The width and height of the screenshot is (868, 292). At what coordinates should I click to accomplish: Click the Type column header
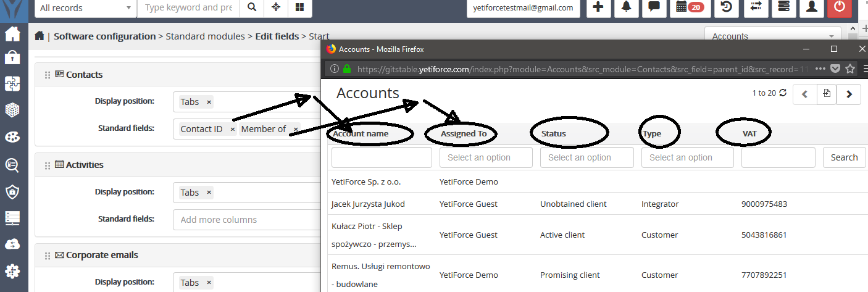coord(651,133)
